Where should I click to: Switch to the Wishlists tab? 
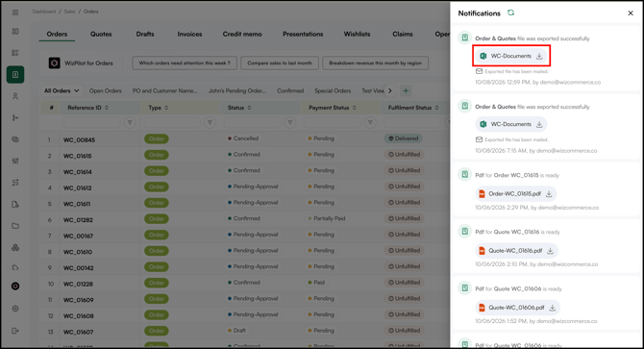pyautogui.click(x=357, y=34)
